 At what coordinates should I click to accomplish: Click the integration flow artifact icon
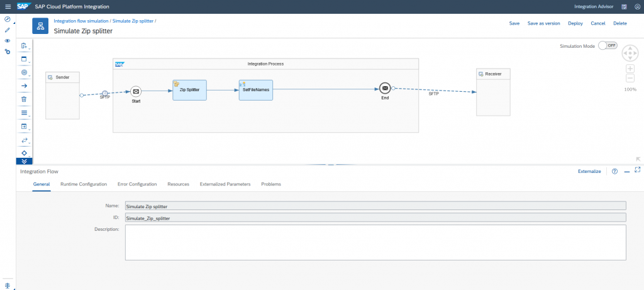40,26
